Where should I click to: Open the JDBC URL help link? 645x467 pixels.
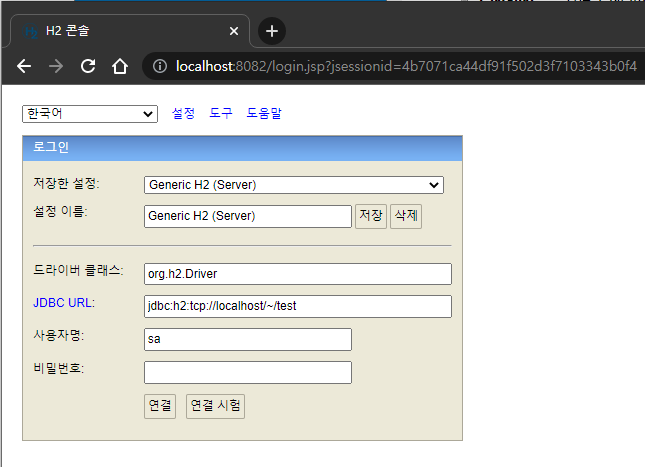pyautogui.click(x=62, y=303)
